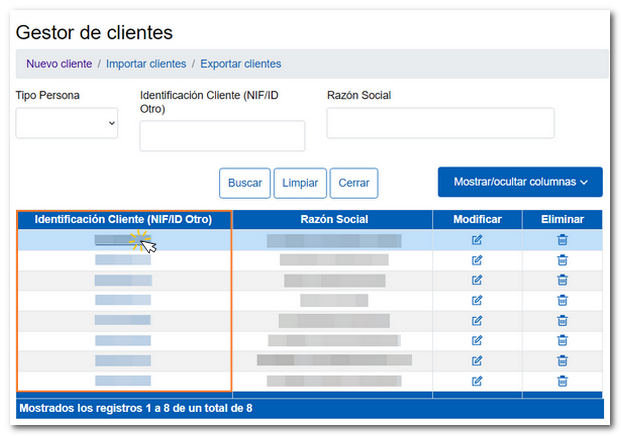
Task: Expand Mostrar/ocultar columnas menu
Action: tap(520, 182)
